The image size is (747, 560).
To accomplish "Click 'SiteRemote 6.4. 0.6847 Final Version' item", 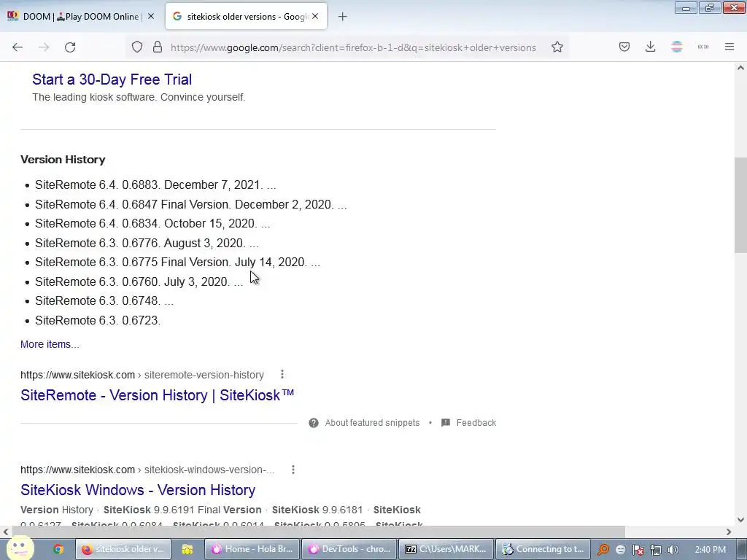I will (190, 204).
